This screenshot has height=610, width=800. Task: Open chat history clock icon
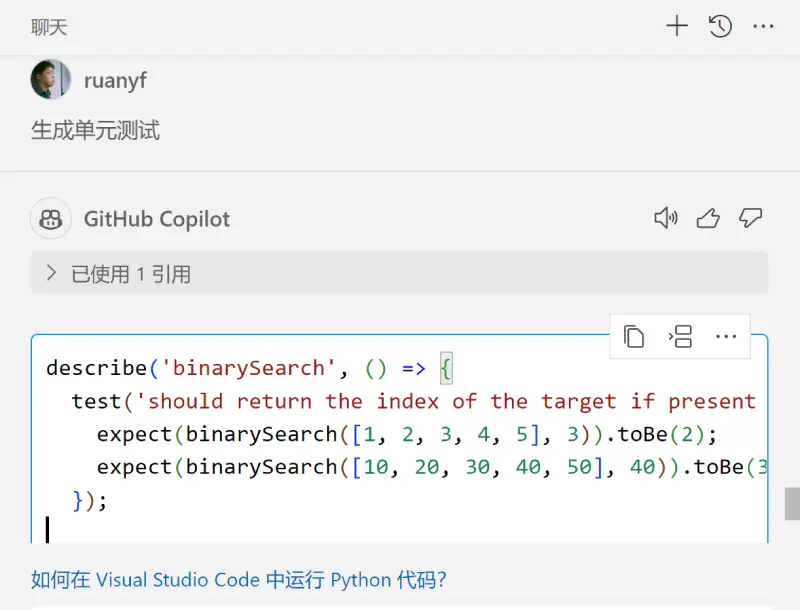pos(720,26)
